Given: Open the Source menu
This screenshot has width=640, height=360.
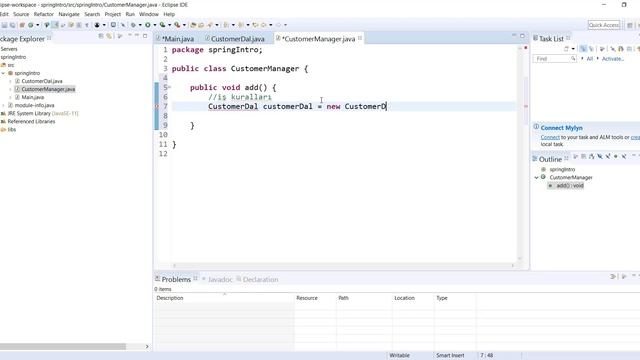Looking at the screenshot, I should (x=21, y=14).
